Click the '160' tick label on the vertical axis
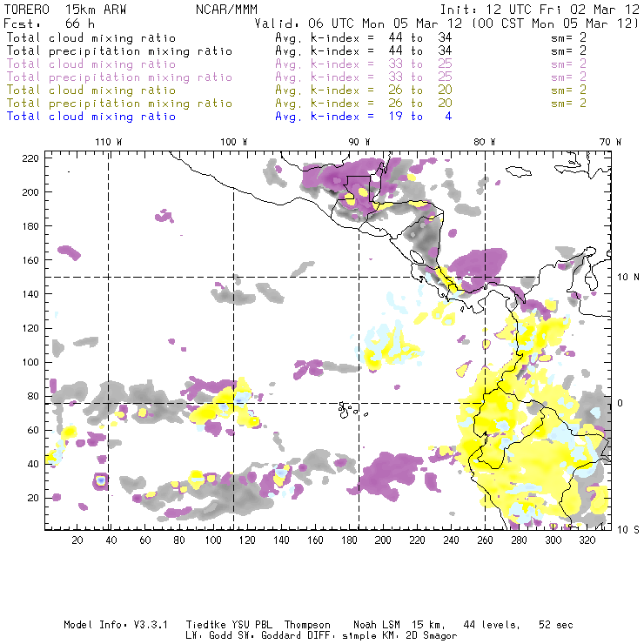Viewport: 644px width, 644px height. click(30, 260)
